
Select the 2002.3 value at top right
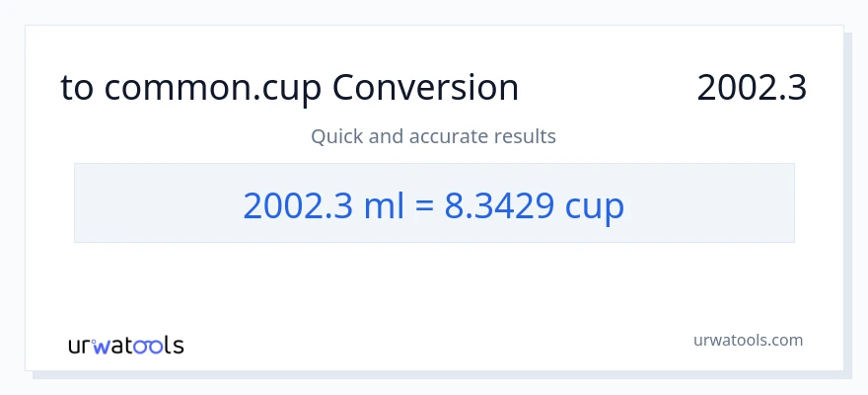[752, 89]
